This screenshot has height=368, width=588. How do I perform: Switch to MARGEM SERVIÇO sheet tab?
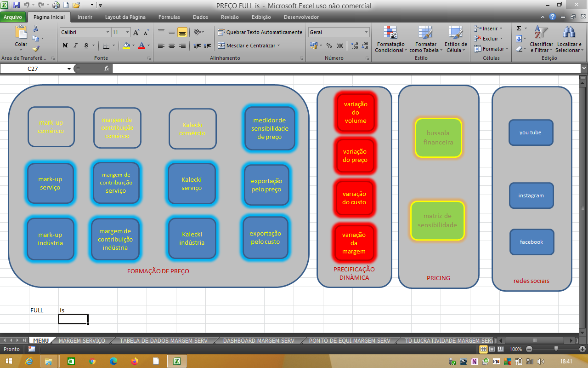[82, 341]
